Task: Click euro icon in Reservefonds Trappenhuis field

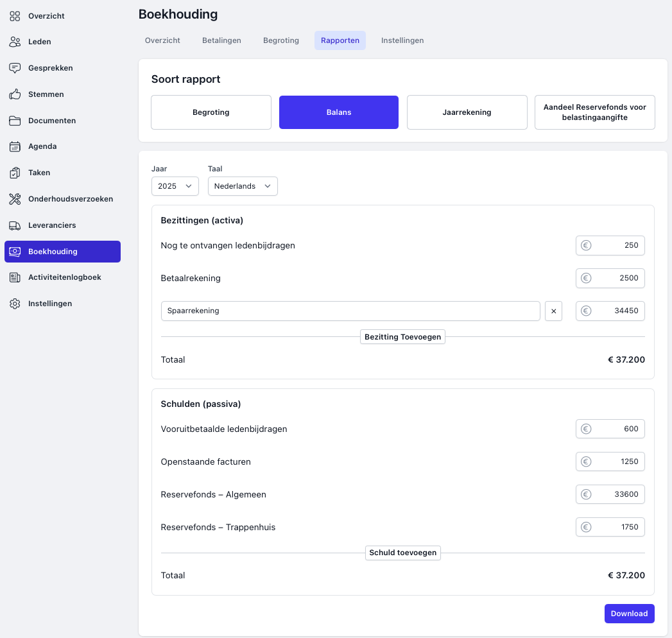Action: [586, 527]
